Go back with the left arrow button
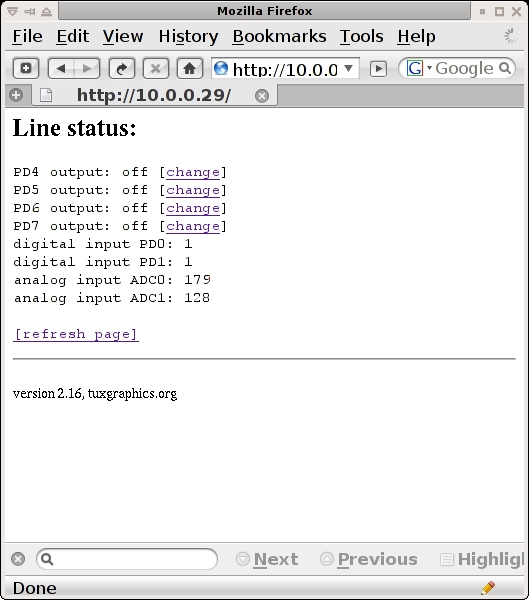 coord(61,68)
